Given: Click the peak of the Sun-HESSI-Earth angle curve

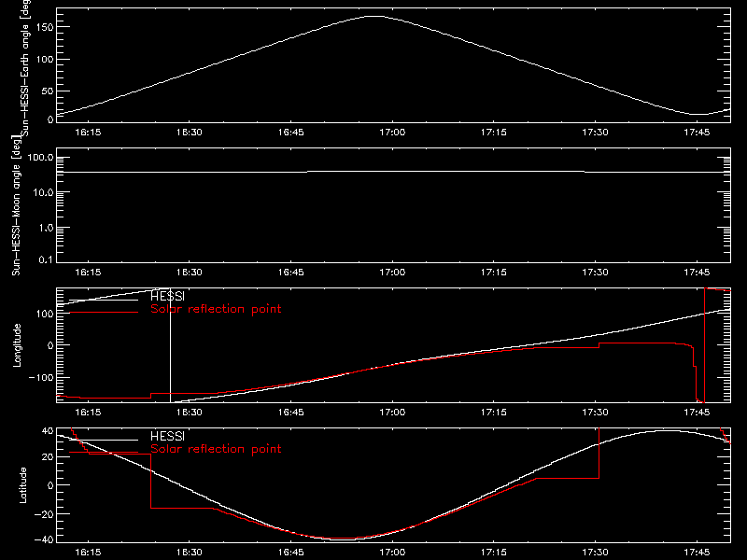Looking at the screenshot, I should [x=375, y=16].
